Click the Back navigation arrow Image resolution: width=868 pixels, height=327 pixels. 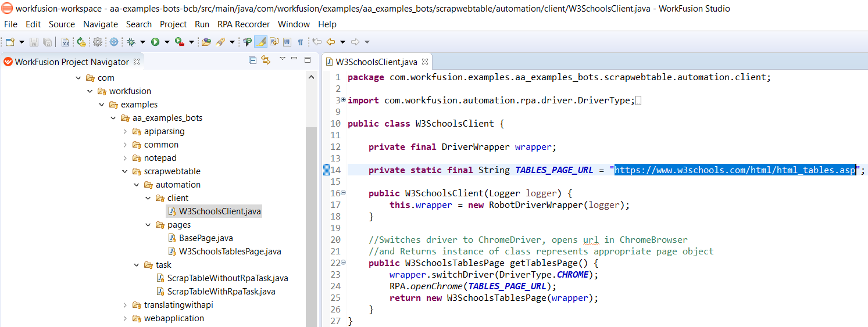(x=331, y=42)
